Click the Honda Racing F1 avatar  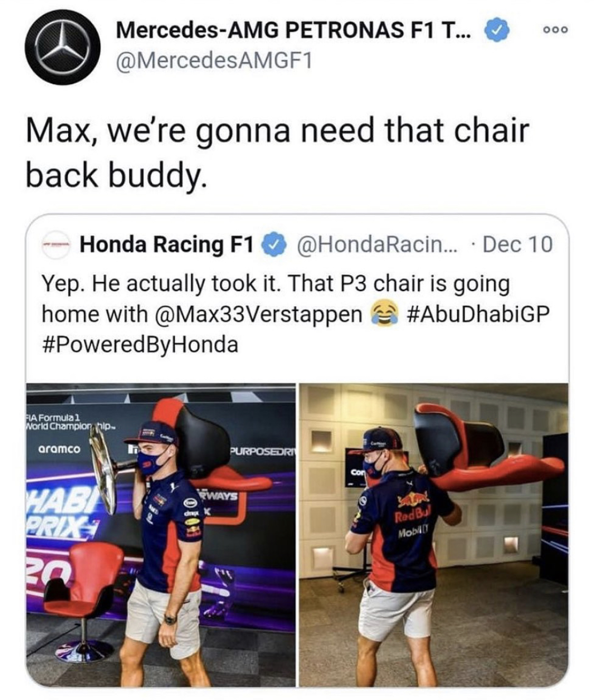coord(56,244)
